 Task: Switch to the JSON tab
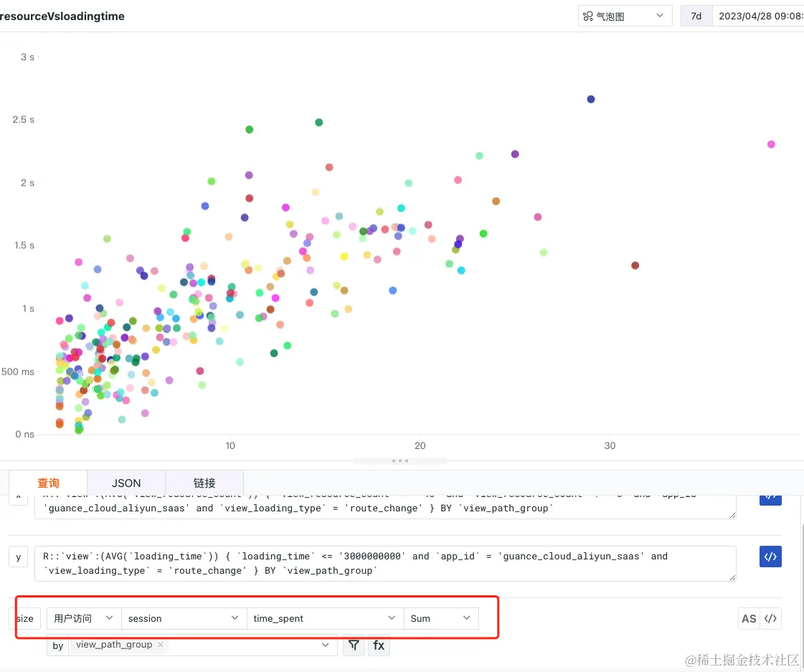pos(126,483)
